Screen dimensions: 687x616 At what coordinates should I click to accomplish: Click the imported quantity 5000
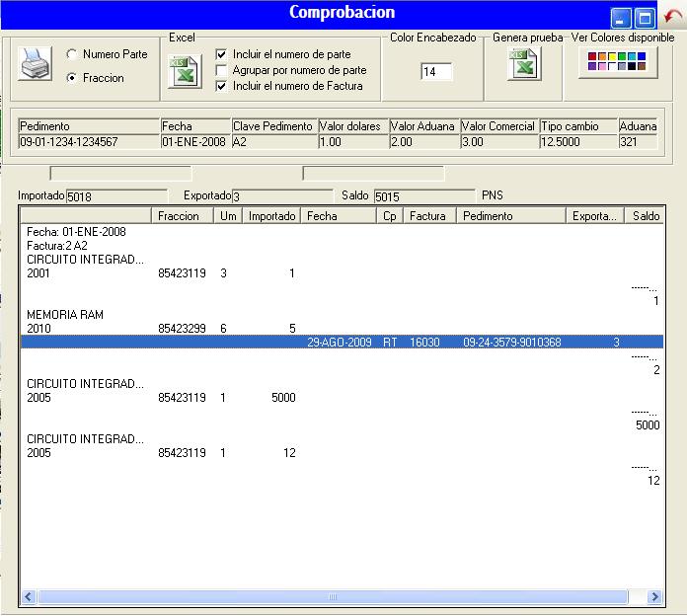tap(283, 398)
